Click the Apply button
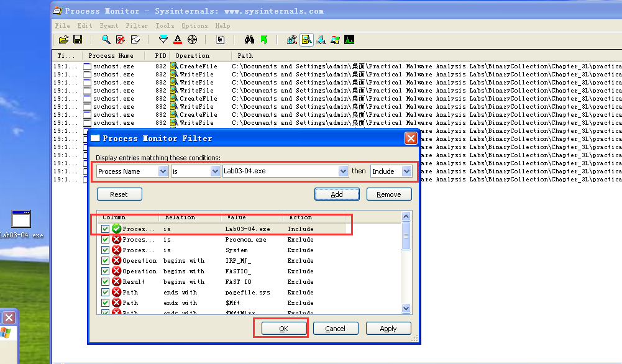The image size is (622, 364). pos(388,329)
